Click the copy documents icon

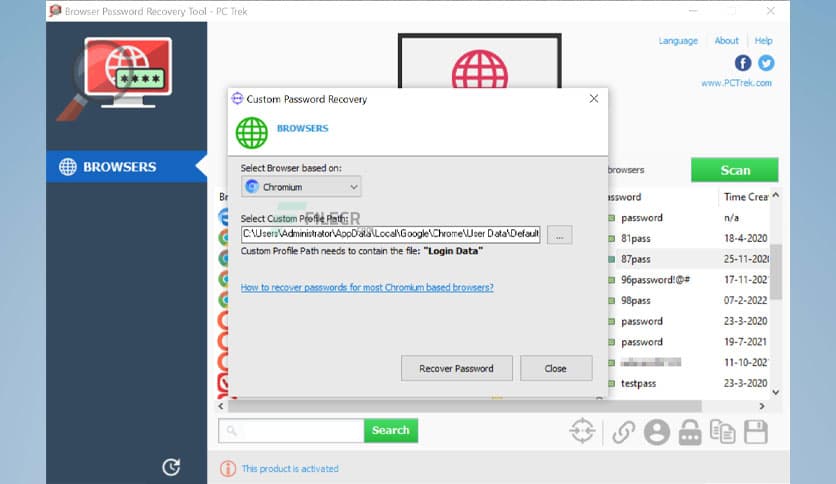(723, 432)
